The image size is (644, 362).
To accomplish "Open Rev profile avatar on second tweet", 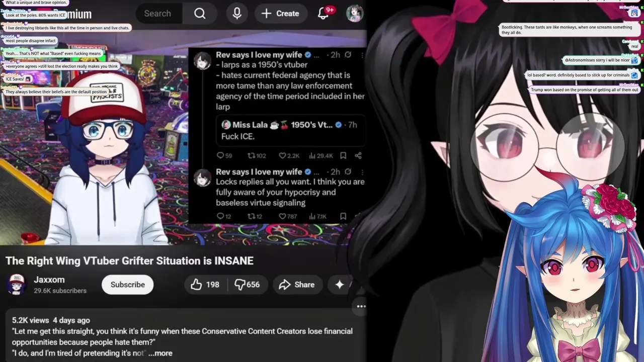I will [x=202, y=178].
